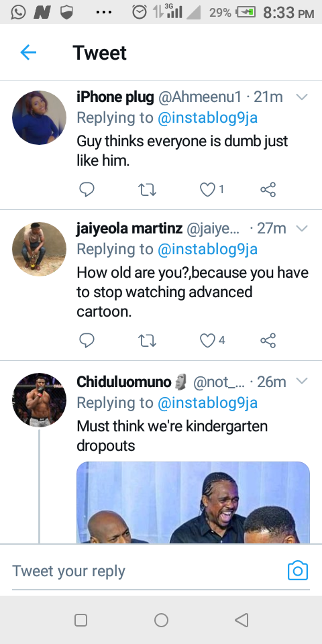Go back using the blue arrow
322x644 pixels.
[28, 52]
